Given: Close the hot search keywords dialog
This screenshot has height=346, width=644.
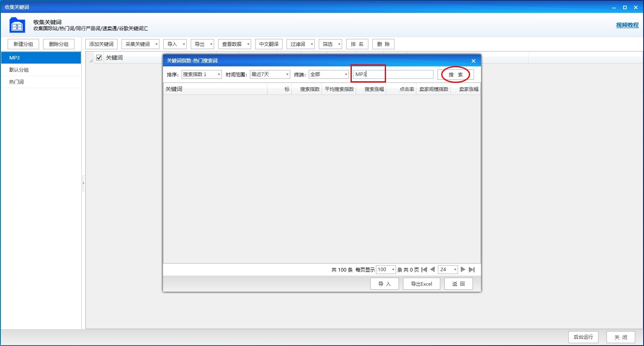Looking at the screenshot, I should pyautogui.click(x=473, y=61).
